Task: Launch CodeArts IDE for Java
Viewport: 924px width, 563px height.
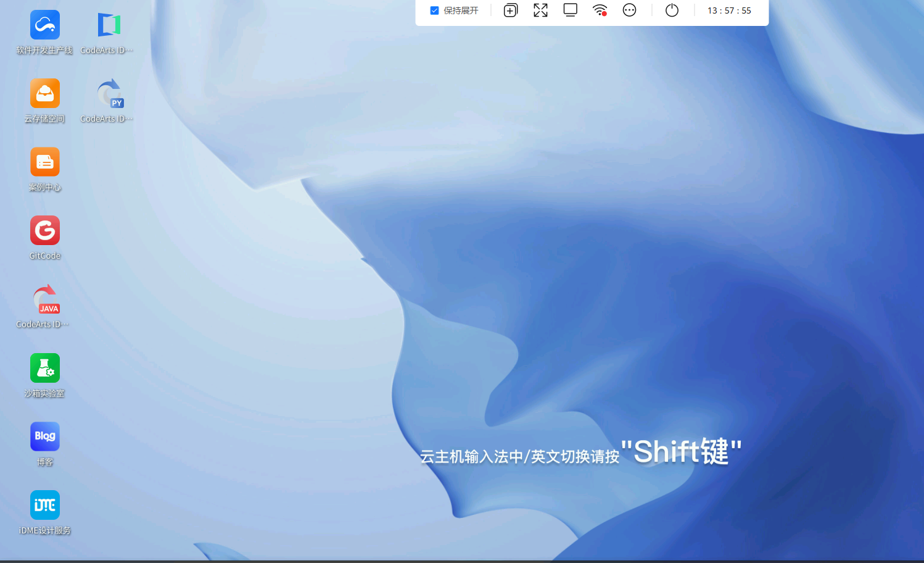Action: pos(45,299)
